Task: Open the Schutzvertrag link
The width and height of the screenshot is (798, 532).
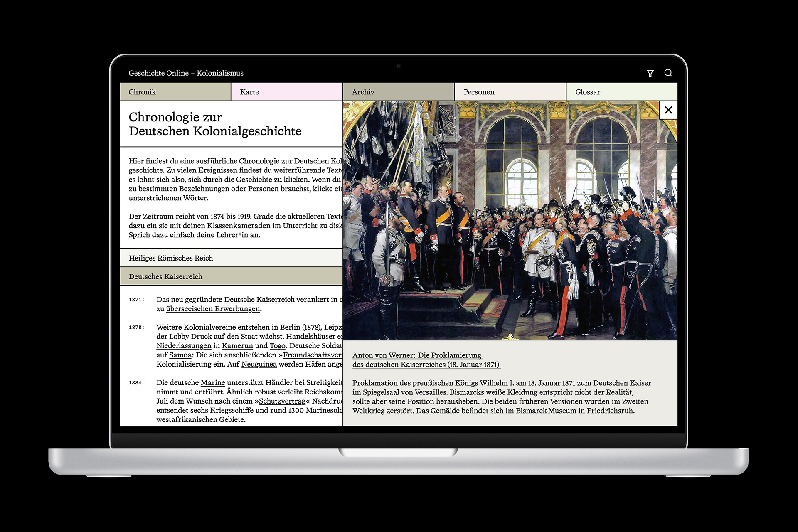Action: pyautogui.click(x=282, y=401)
